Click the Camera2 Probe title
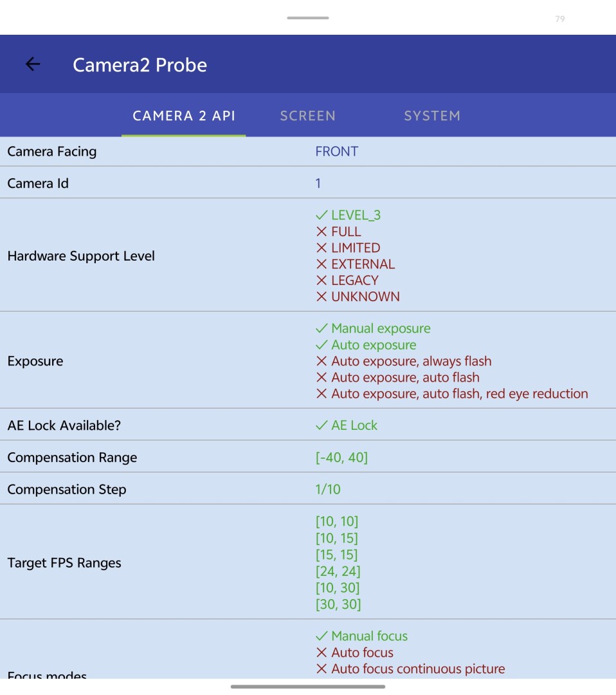This screenshot has height=695, width=616. tap(140, 65)
